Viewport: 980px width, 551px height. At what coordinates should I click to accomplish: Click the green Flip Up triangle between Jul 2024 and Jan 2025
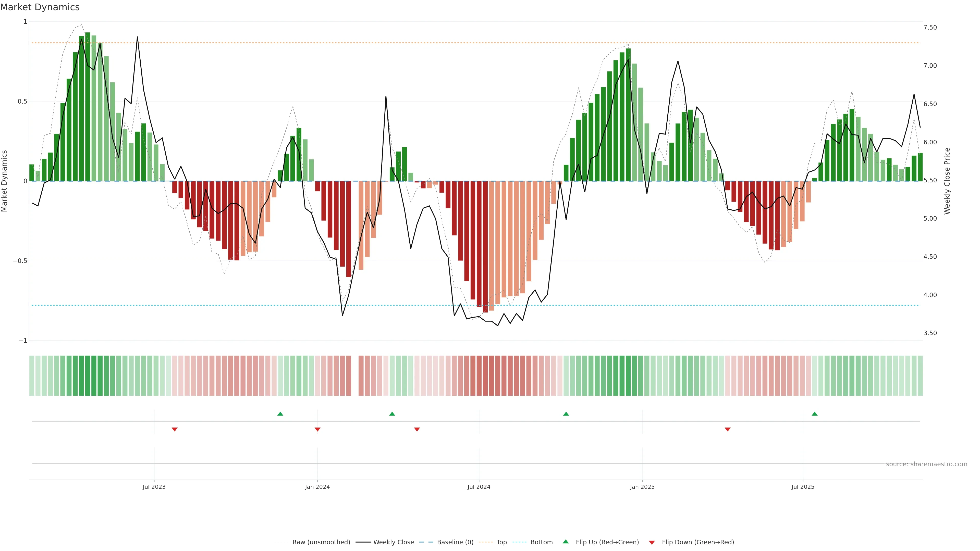(566, 414)
